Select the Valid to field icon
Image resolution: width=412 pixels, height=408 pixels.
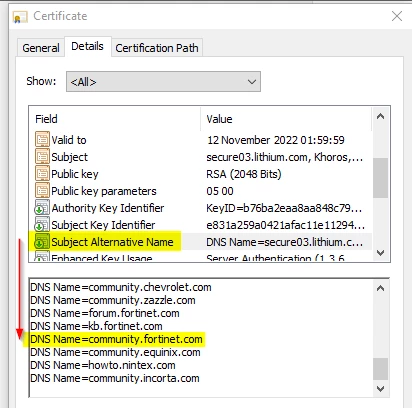[42, 140]
